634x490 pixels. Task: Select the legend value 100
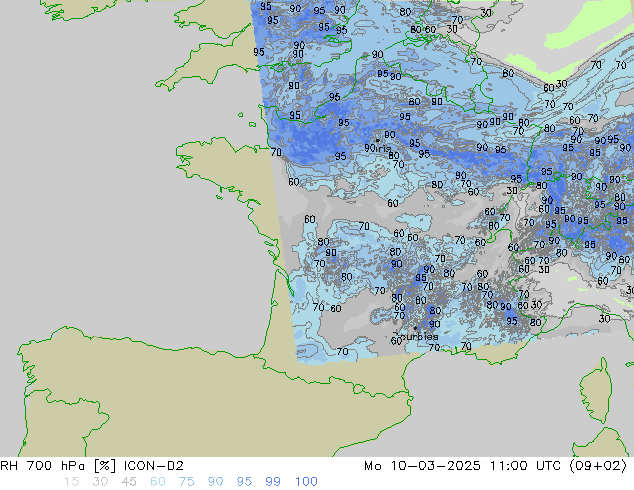306,482
